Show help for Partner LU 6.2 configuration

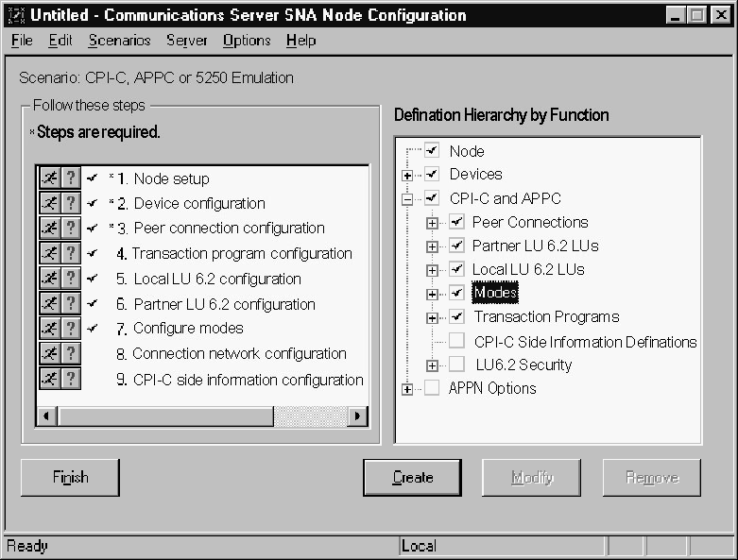(70, 304)
